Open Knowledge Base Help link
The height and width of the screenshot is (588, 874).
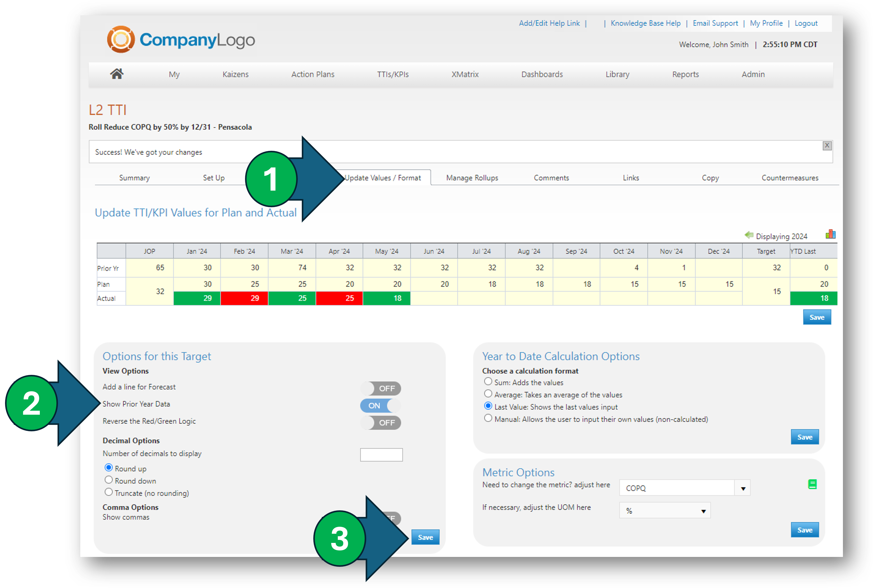(645, 23)
